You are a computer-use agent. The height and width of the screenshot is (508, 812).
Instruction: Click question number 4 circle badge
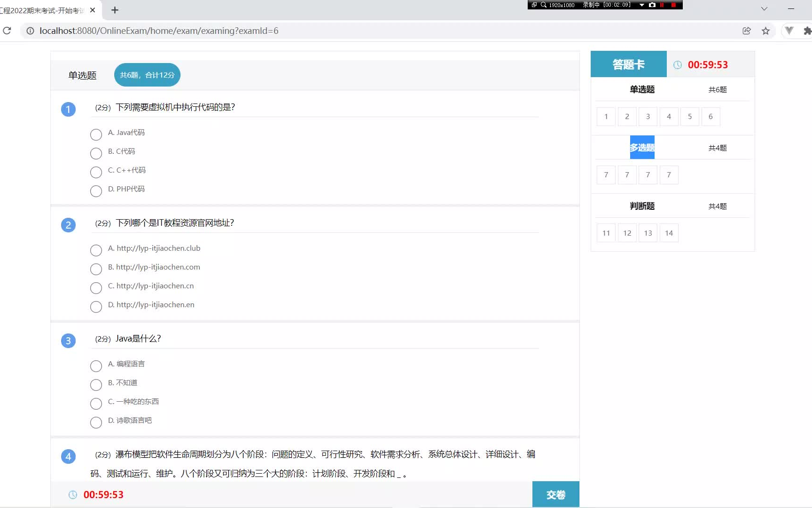pos(68,456)
